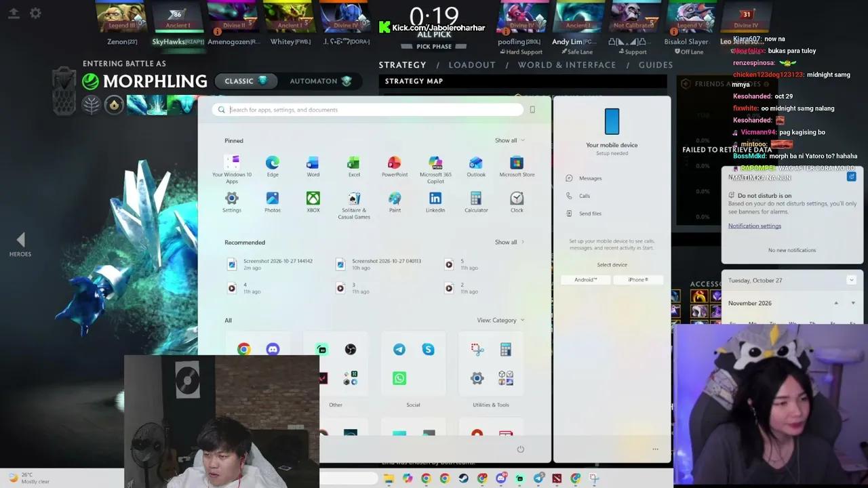Show all recommended files
This screenshot has height=488, width=868.
click(509, 242)
